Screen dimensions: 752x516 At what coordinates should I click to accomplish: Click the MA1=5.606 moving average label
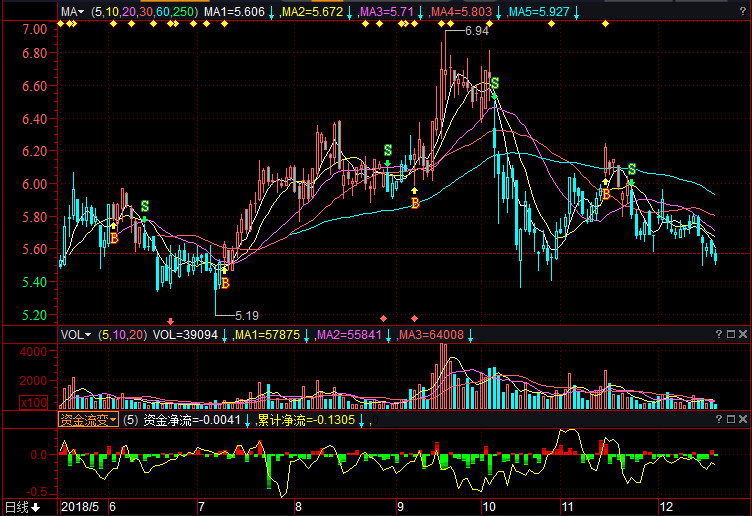(x=234, y=13)
